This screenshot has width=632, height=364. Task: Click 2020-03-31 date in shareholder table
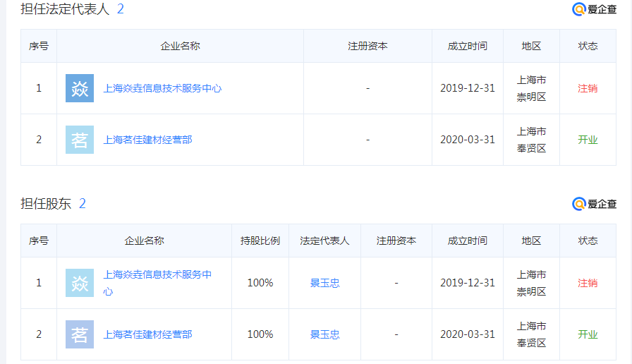pyautogui.click(x=468, y=334)
